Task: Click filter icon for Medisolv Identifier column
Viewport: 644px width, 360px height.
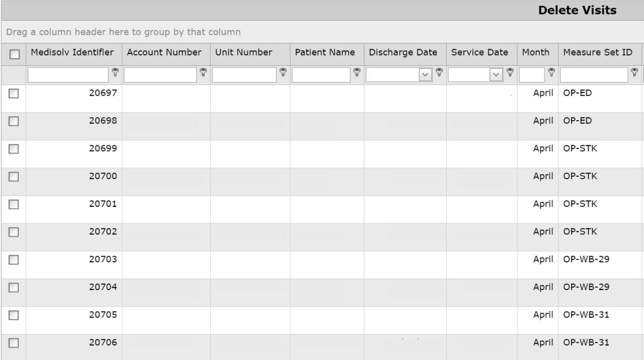Action: pyautogui.click(x=115, y=72)
